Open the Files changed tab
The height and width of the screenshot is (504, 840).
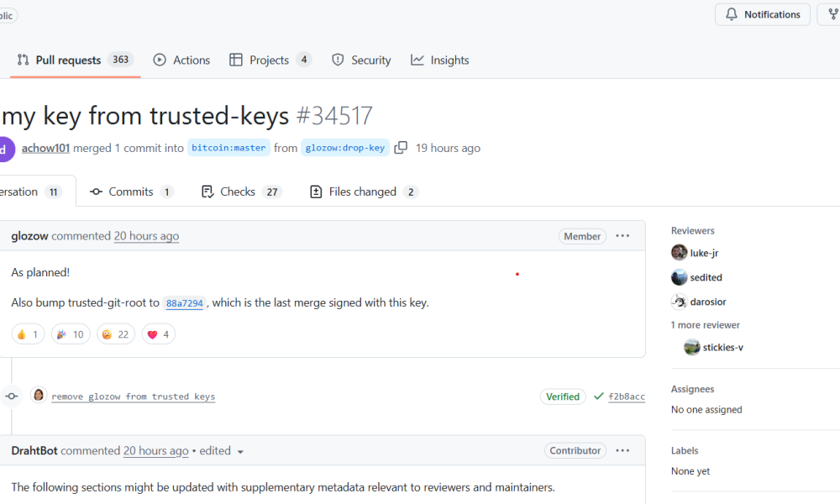click(363, 192)
